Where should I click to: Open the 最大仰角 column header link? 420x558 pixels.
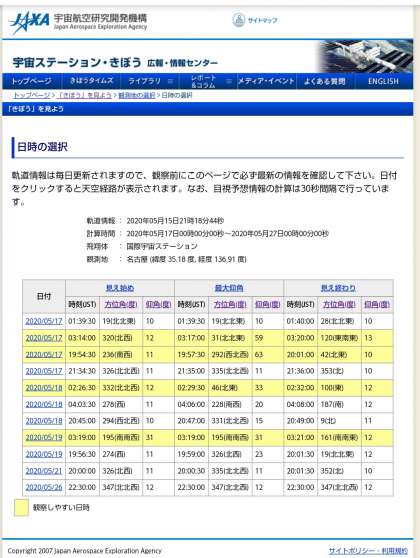(229, 288)
